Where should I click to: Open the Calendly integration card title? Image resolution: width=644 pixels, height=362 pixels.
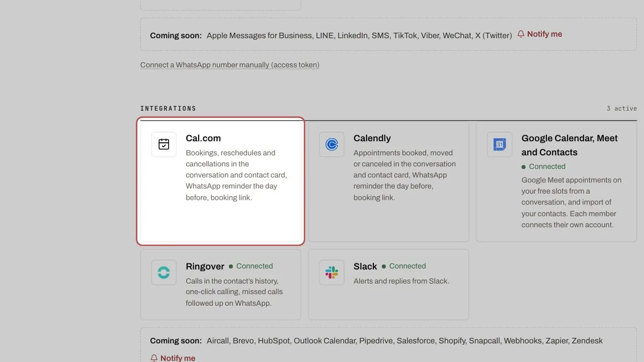coord(372,138)
